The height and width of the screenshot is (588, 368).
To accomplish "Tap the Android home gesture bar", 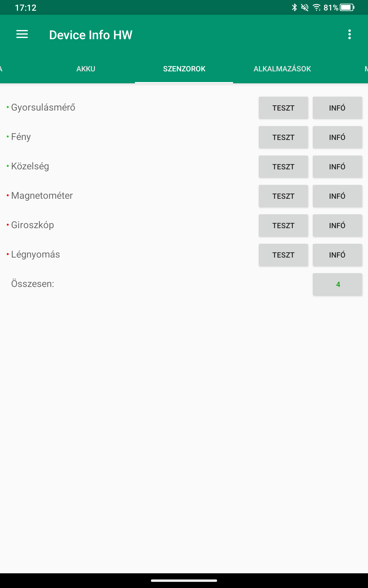I will pos(184,580).
